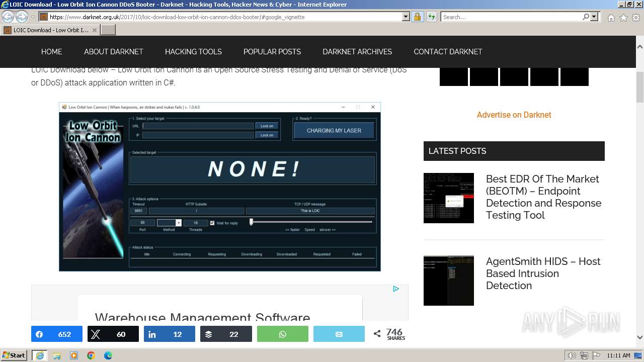This screenshot has width=644, height=362.
Task: Click the Windows Start button
Action: tap(15, 355)
